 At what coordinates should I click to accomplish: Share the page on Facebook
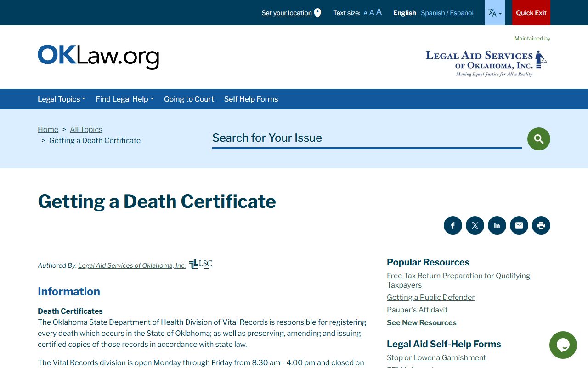[x=453, y=225]
